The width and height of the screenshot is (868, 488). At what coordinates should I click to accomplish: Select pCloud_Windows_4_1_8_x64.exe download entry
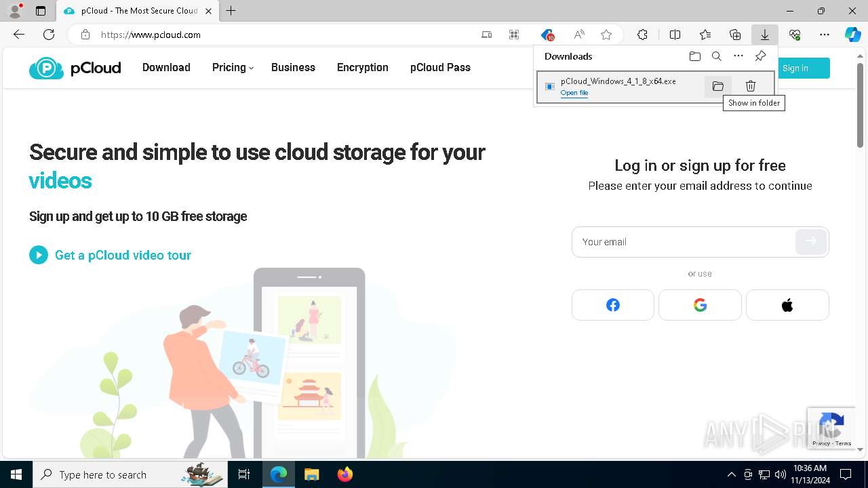tap(656, 87)
